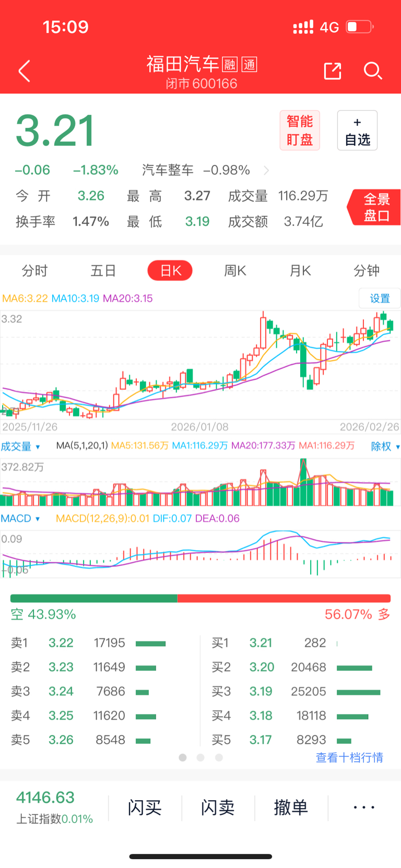Switch to 分时 chart tab

pyautogui.click(x=34, y=270)
